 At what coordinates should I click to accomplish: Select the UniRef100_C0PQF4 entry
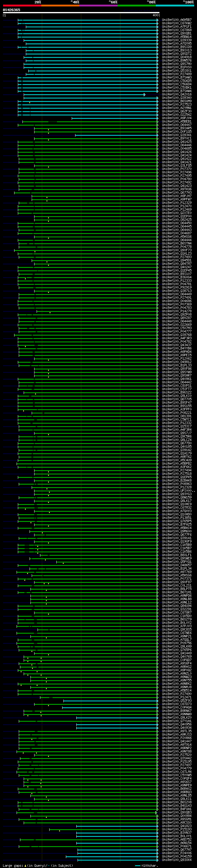pyautogui.click(x=177, y=778)
